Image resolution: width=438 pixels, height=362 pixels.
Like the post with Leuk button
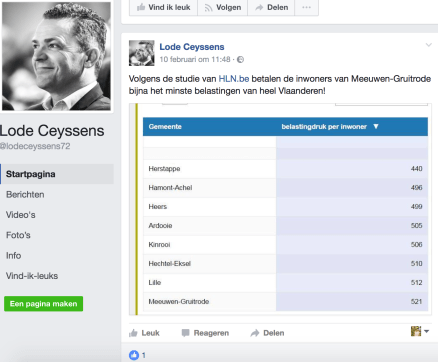[x=144, y=333]
